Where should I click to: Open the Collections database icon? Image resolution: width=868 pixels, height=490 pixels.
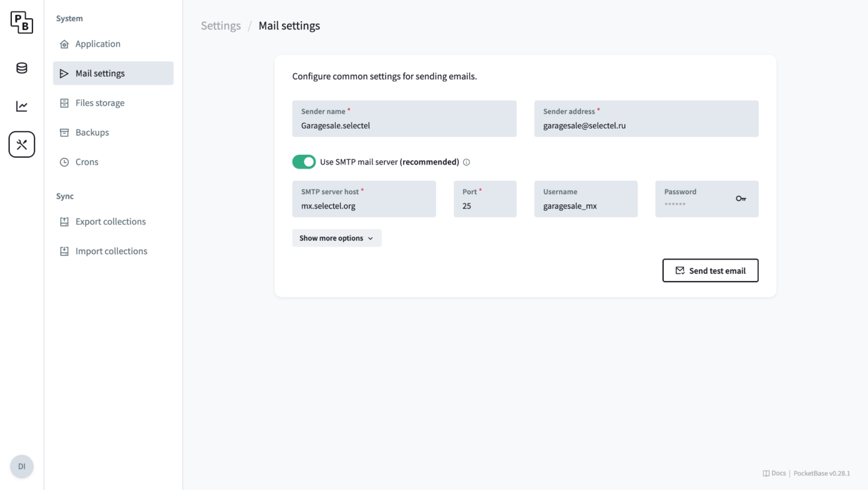(22, 68)
